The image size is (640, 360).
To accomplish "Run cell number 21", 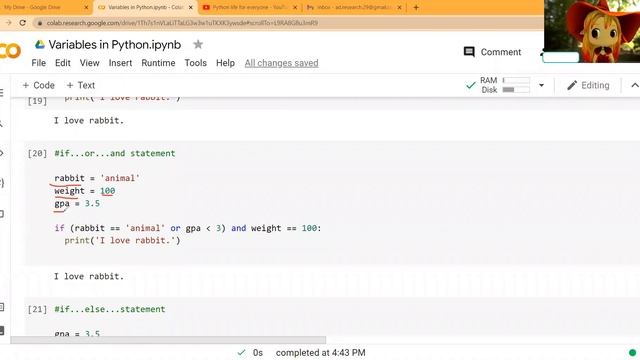I will point(37,309).
